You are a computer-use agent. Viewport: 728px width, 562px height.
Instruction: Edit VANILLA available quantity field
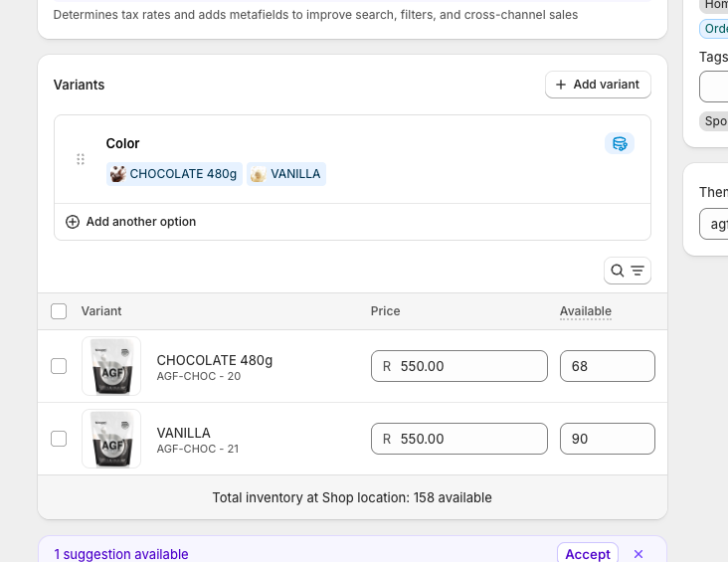coord(607,439)
